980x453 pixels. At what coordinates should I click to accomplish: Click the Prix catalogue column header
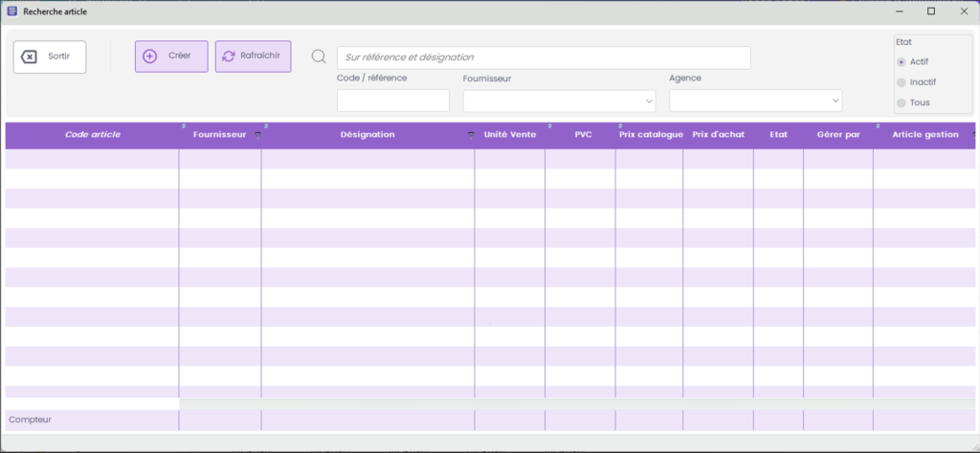point(651,135)
